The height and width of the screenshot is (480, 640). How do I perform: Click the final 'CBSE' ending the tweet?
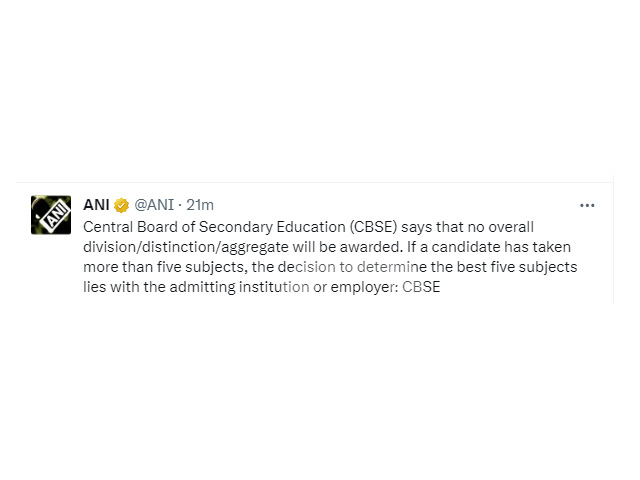click(421, 287)
